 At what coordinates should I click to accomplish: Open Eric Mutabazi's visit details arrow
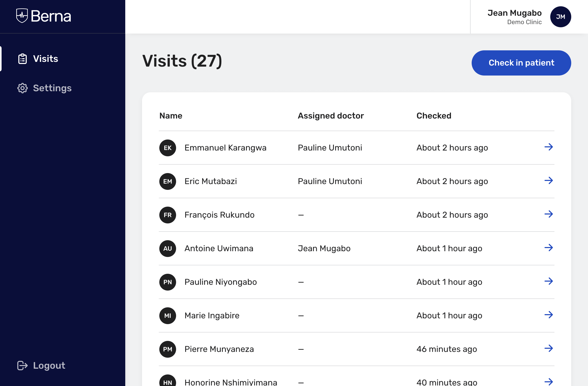click(x=549, y=181)
